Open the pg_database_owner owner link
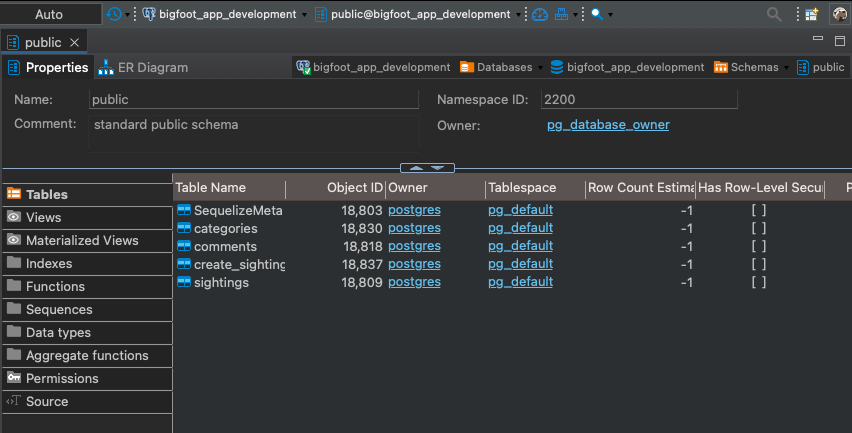 tap(608, 125)
